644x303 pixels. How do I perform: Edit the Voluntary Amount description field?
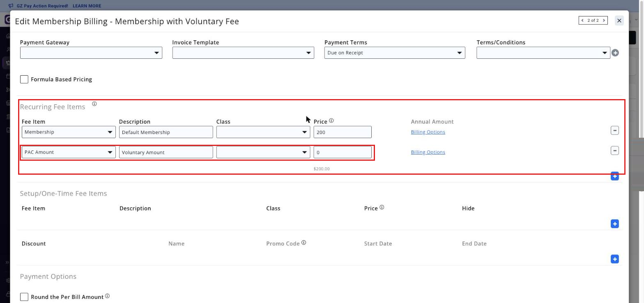pyautogui.click(x=166, y=152)
